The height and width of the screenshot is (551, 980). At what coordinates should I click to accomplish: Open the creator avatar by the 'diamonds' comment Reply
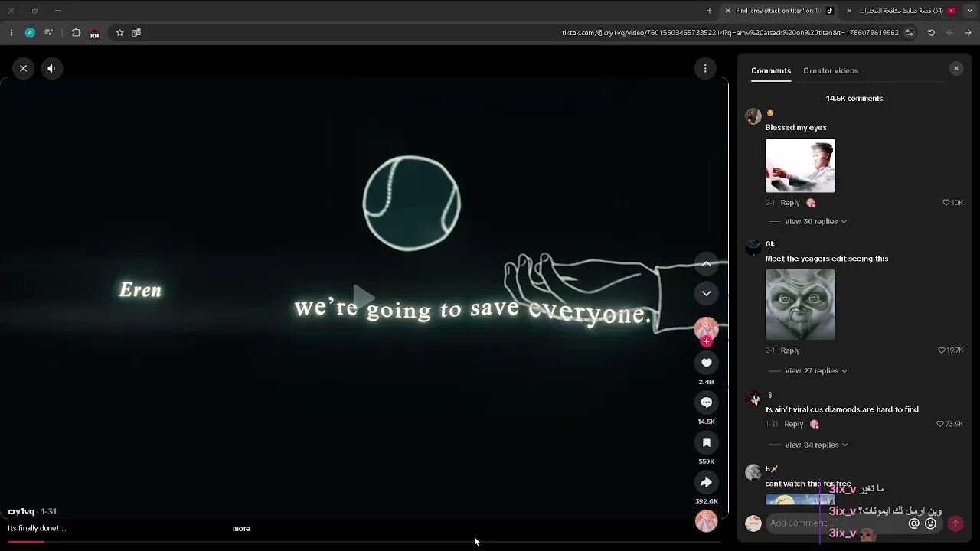(x=815, y=424)
